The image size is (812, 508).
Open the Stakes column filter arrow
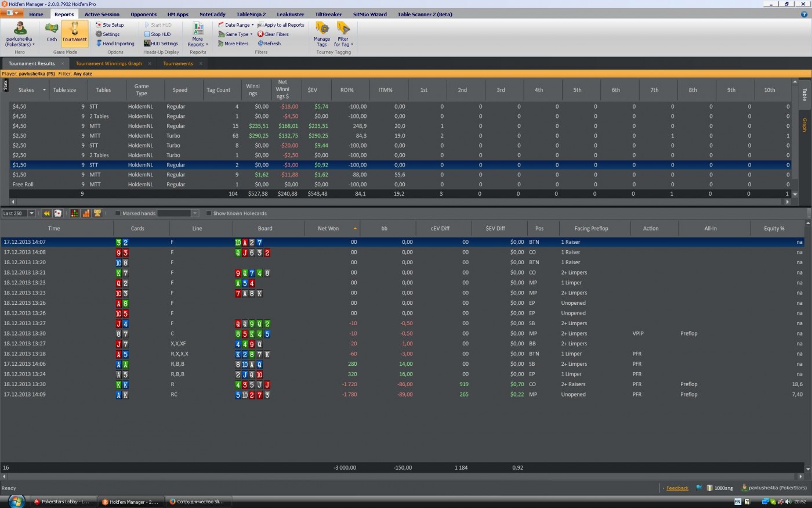tap(43, 90)
